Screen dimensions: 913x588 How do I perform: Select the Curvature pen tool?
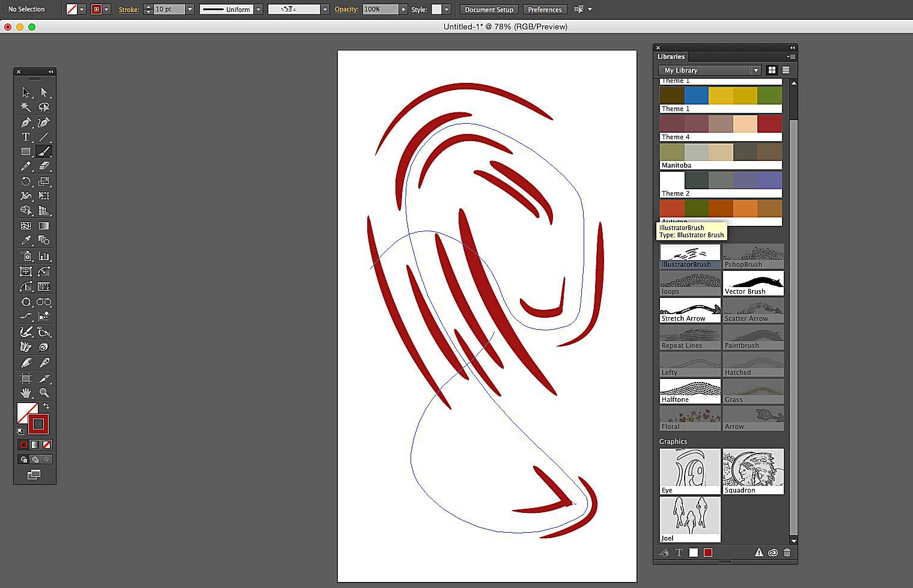pyautogui.click(x=44, y=123)
